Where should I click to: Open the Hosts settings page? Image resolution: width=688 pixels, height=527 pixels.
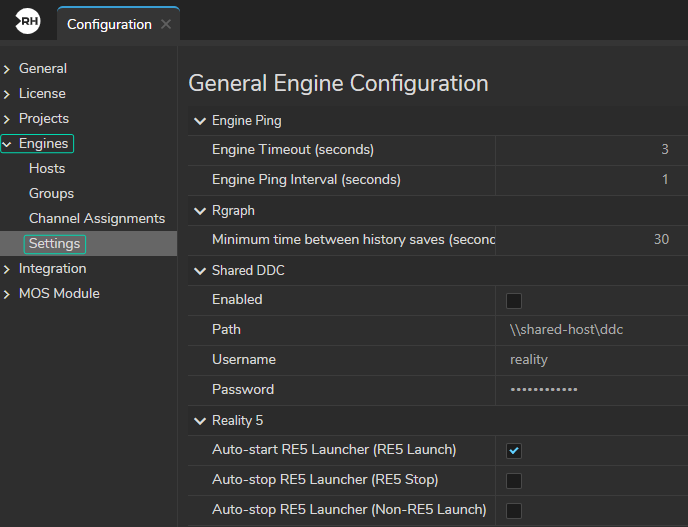tap(47, 169)
